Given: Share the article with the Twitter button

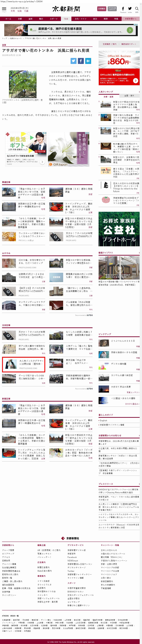Looking at the screenshot, I should click(x=73, y=61).
